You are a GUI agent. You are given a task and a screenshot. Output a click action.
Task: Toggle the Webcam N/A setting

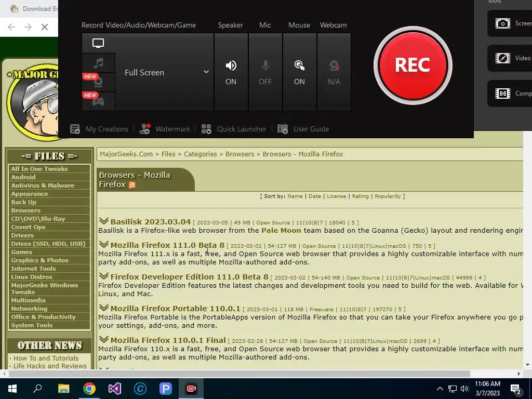[x=334, y=72]
